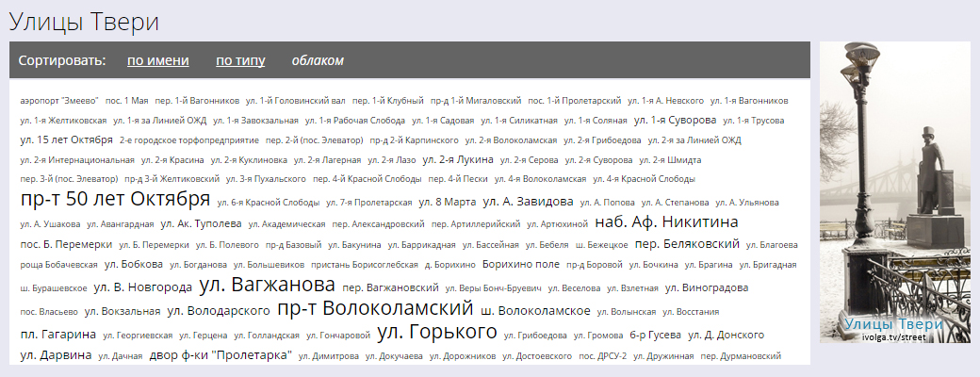Open the пер. Беляковский link
This screenshot has width=980, height=377.
point(687,244)
